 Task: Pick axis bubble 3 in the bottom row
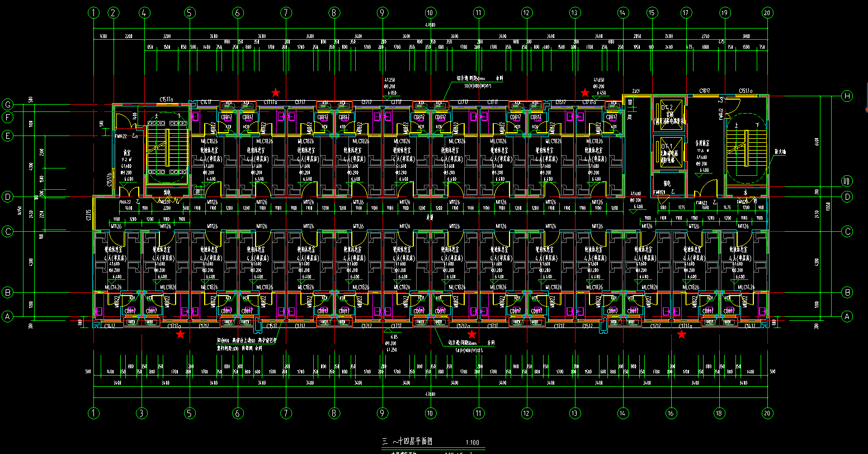point(142,413)
